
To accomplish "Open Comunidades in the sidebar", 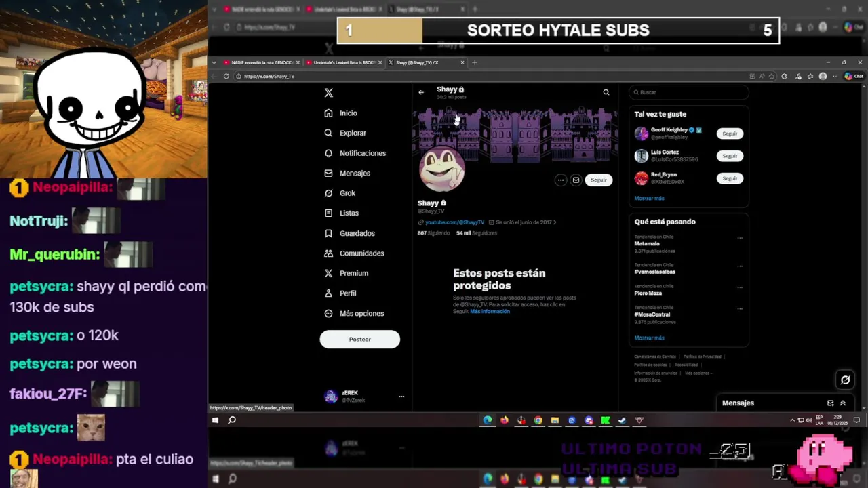I will coord(354,253).
